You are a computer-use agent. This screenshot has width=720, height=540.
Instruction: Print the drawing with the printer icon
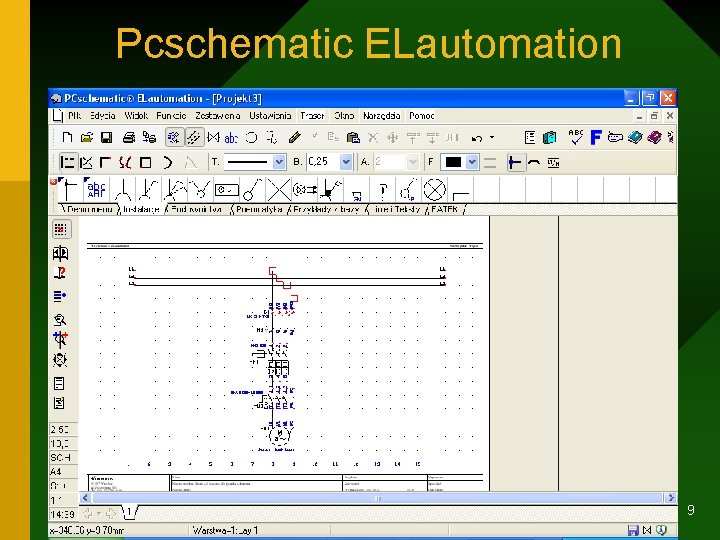pyautogui.click(x=129, y=137)
